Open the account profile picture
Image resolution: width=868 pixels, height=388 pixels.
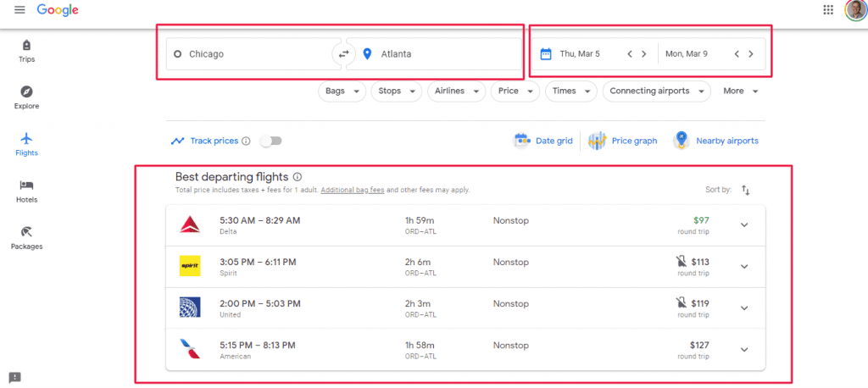[x=855, y=10]
